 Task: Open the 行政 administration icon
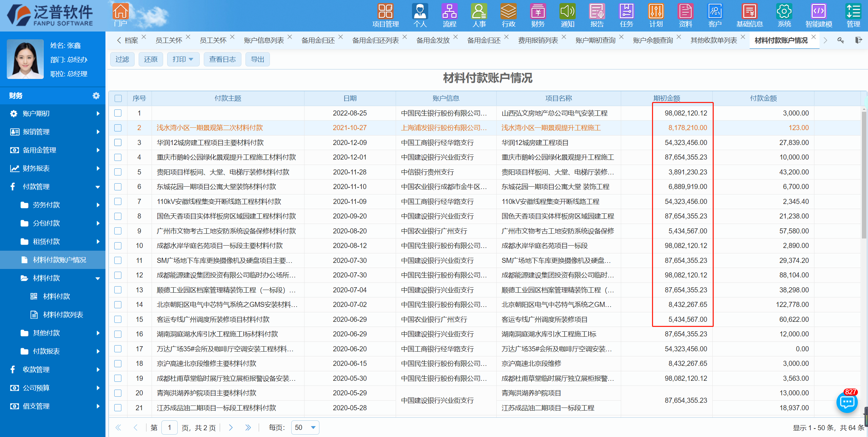pyautogui.click(x=509, y=15)
